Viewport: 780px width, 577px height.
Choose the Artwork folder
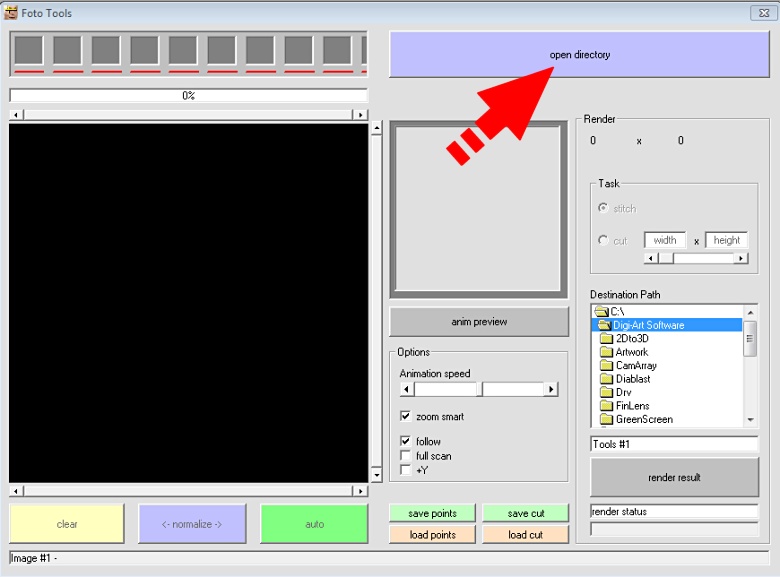pos(632,352)
